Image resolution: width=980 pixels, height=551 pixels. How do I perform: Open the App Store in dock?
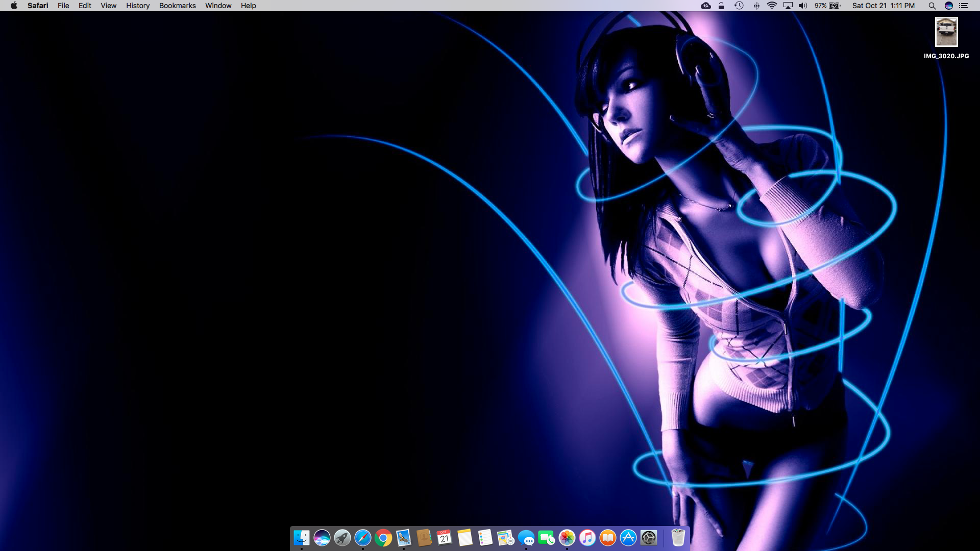[x=628, y=537]
